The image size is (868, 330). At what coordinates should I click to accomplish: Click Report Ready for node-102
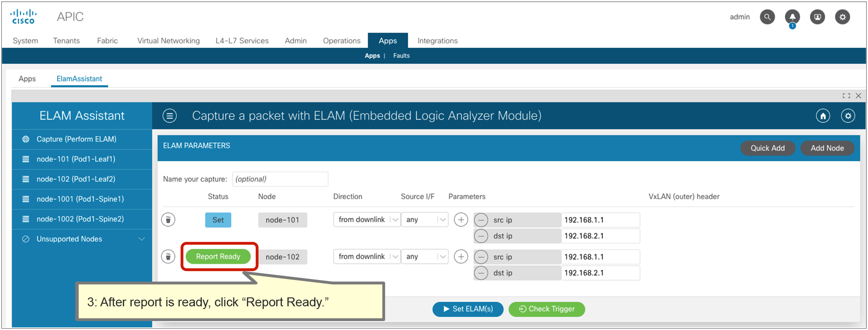(218, 256)
